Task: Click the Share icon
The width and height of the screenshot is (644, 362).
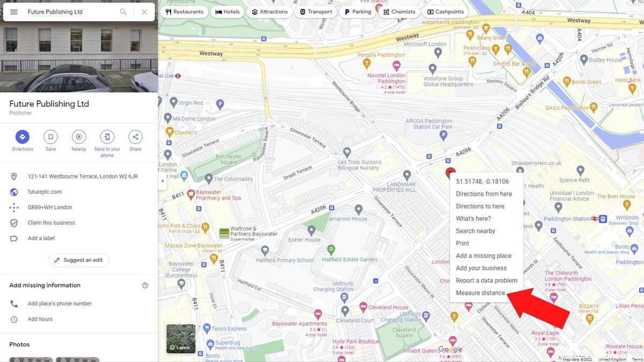Action: tap(135, 136)
